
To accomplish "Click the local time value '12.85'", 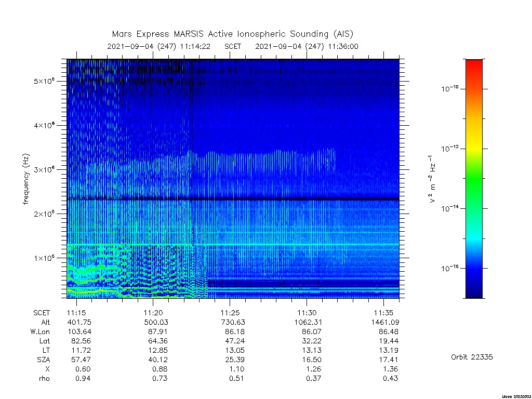I will 158,350.
